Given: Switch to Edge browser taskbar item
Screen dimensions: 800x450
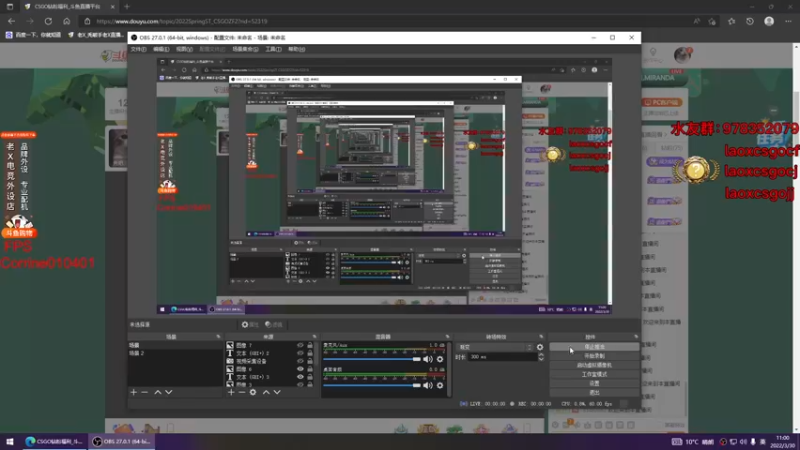Looking at the screenshot, I should click(54, 441).
